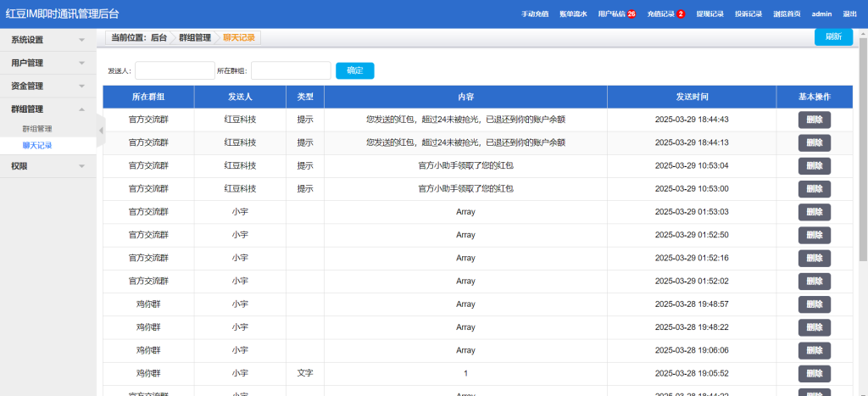Open 手动充值 in the top navigation
The width and height of the screenshot is (868, 396).
click(x=535, y=14)
